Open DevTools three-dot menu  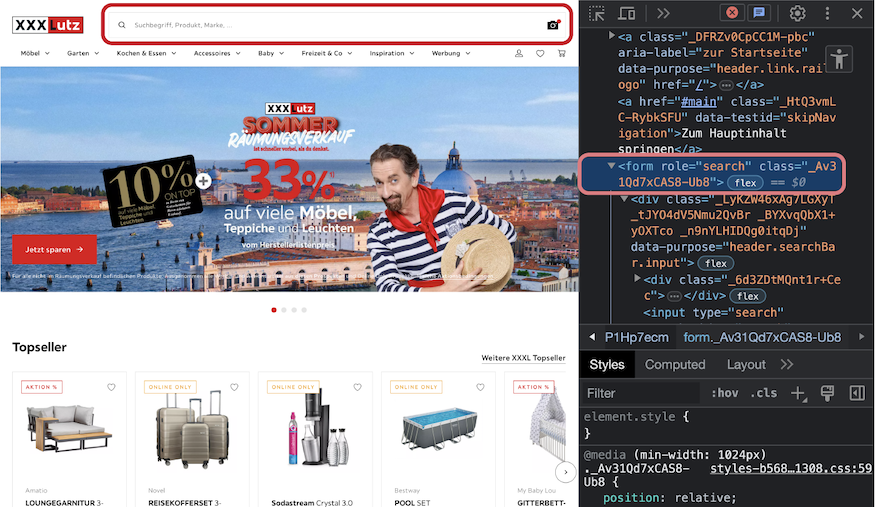pyautogui.click(x=828, y=13)
